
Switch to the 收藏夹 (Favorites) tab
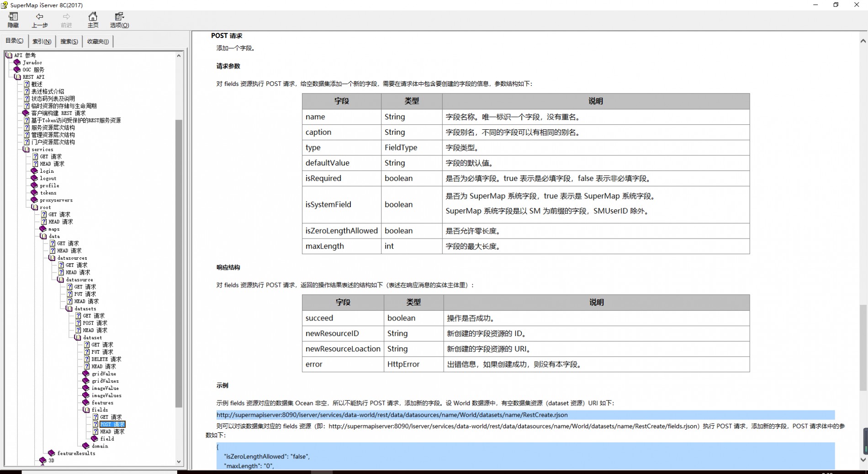click(x=98, y=42)
